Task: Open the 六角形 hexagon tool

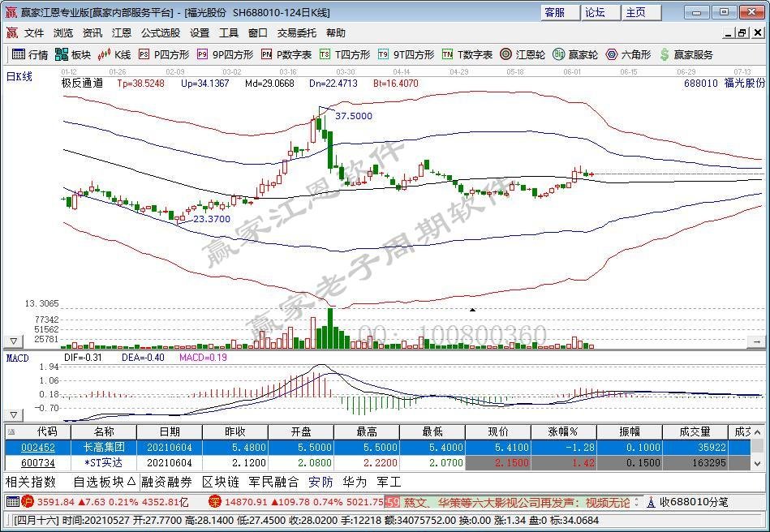Action: 628,54
